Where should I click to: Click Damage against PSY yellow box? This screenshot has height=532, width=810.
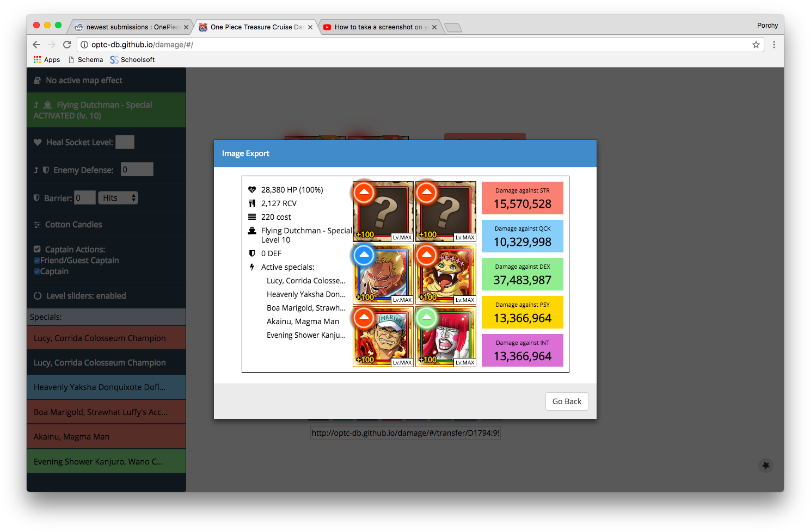coord(523,312)
